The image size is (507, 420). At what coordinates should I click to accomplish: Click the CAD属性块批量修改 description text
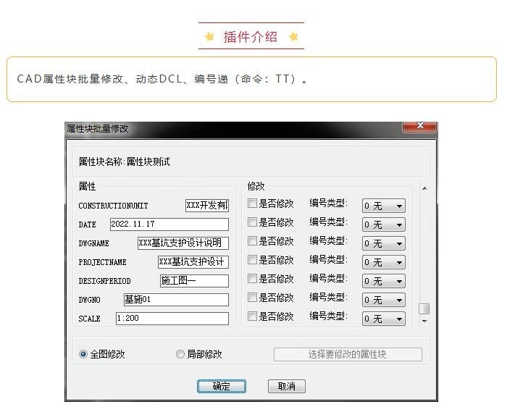pos(162,79)
